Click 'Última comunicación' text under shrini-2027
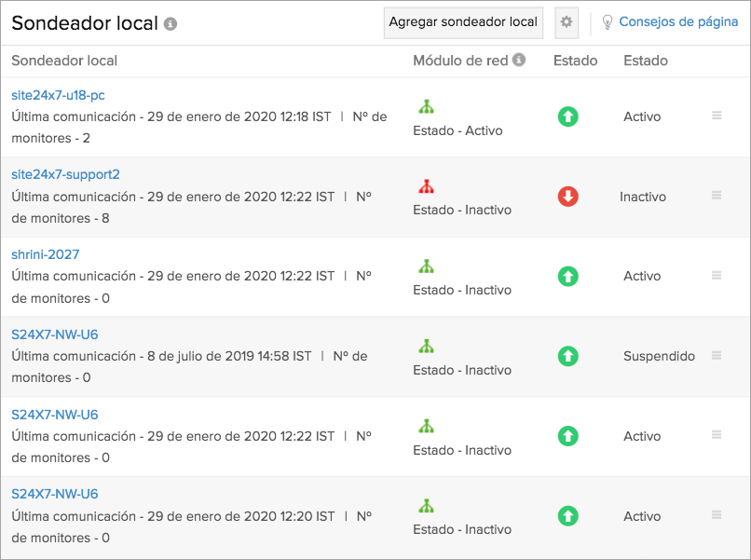 pos(173,277)
